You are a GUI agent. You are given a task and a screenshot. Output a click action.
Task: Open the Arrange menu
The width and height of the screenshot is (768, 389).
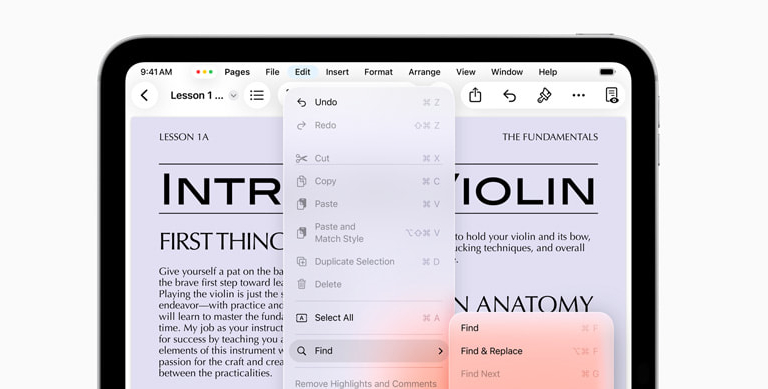424,72
